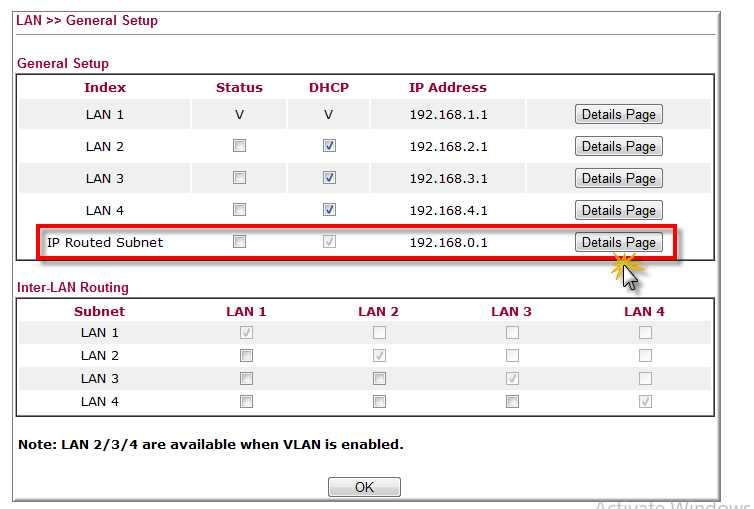Uncheck DHCP for LAN 4
Image resolution: width=754 pixels, height=509 pixels.
[329, 210]
